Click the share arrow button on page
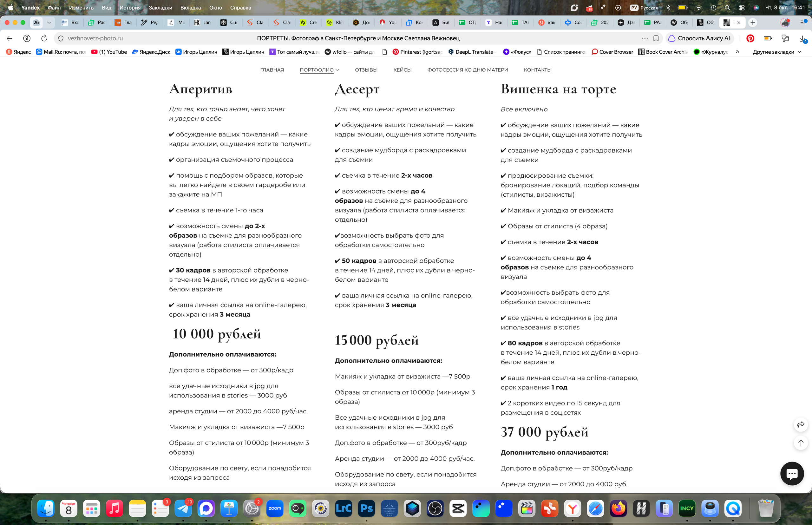The height and width of the screenshot is (525, 812). (x=800, y=424)
